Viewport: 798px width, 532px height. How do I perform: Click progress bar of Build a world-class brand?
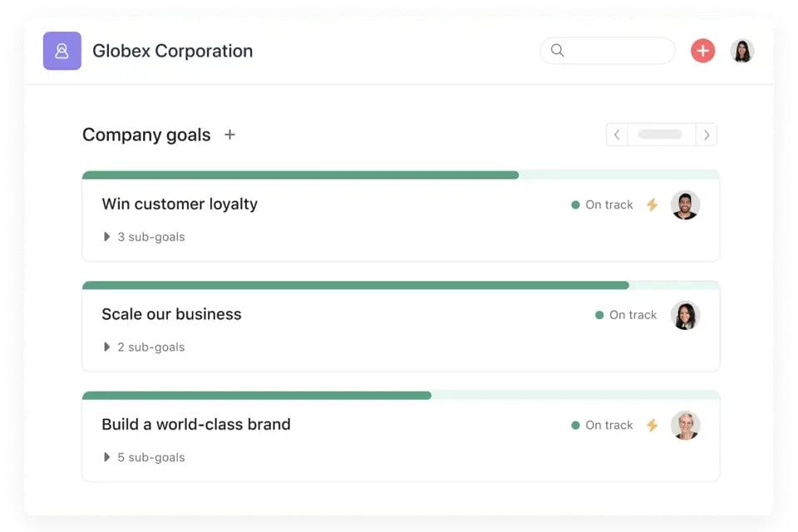(x=401, y=396)
